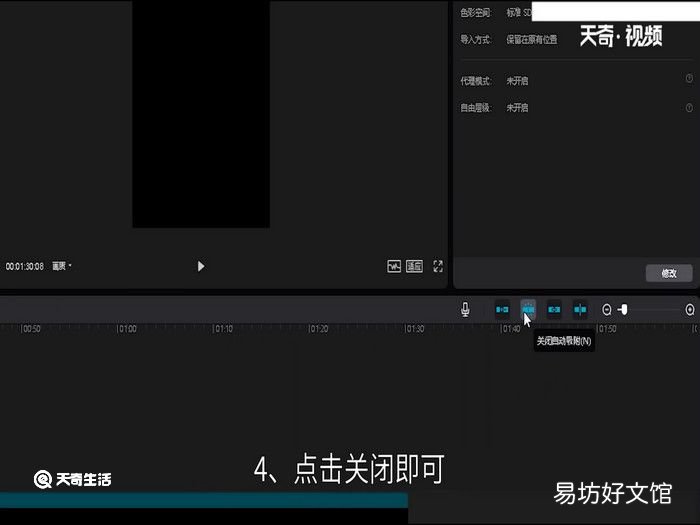Toggle preview axis icon in timeline toolbar
Viewport: 700px width, 525px height.
tap(580, 309)
